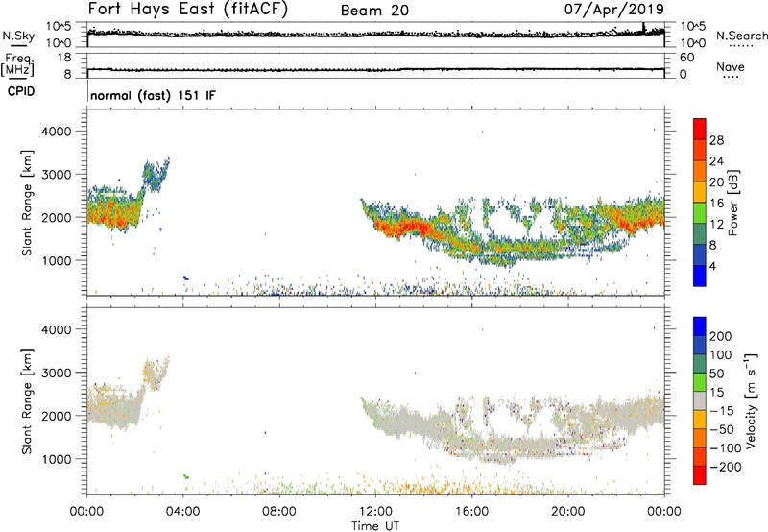Viewport: 768px width, 532px height.
Task: Pick the bright blue bottom segment of the power colorbar
Action: click(700, 276)
